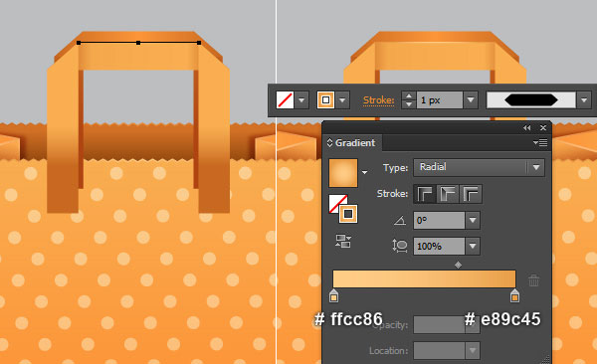Open the Gradient panel flyout menu

540,143
